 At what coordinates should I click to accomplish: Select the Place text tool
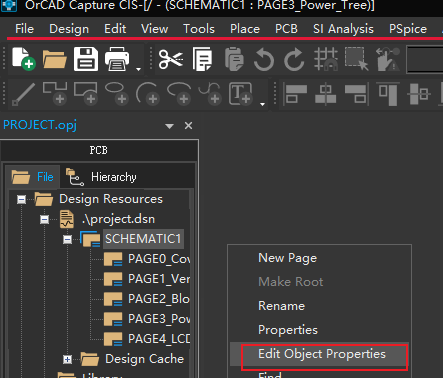240,94
